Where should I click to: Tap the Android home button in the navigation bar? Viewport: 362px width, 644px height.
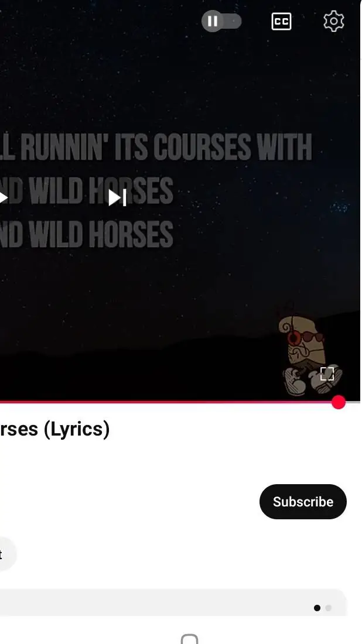point(189,639)
